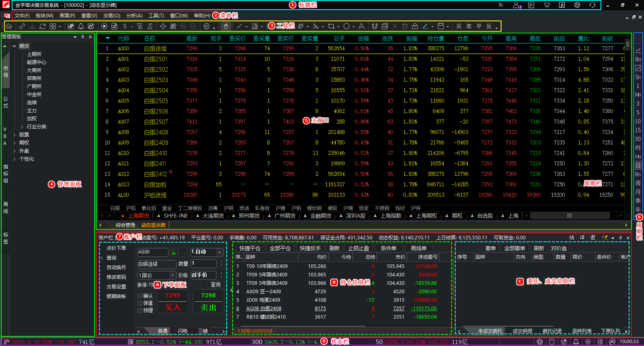Click the refresh arrows toolbar icon

(42, 26)
